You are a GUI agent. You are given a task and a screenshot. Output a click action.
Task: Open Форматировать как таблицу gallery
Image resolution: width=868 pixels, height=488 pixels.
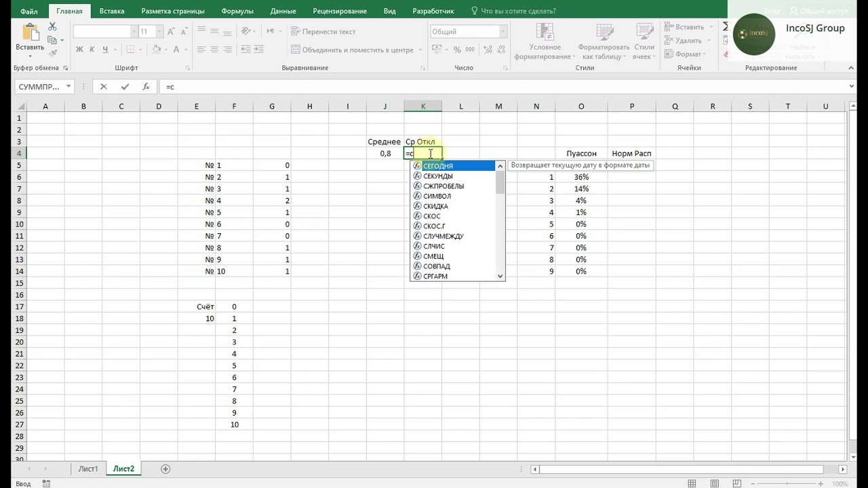click(604, 41)
